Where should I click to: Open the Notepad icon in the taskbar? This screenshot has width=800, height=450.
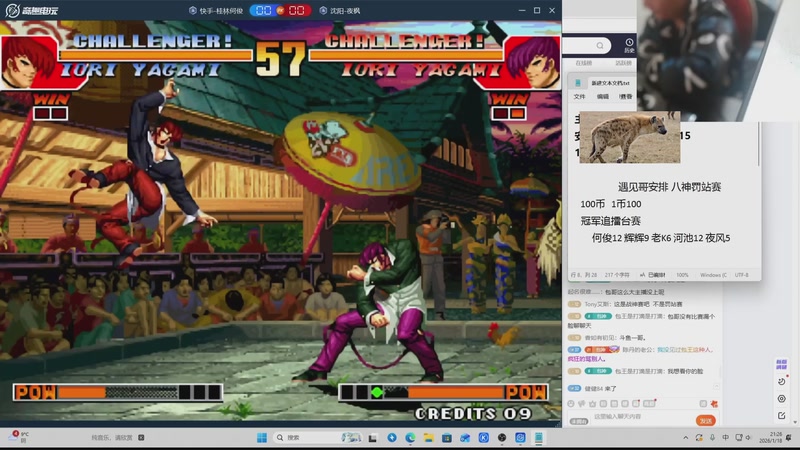point(539,438)
